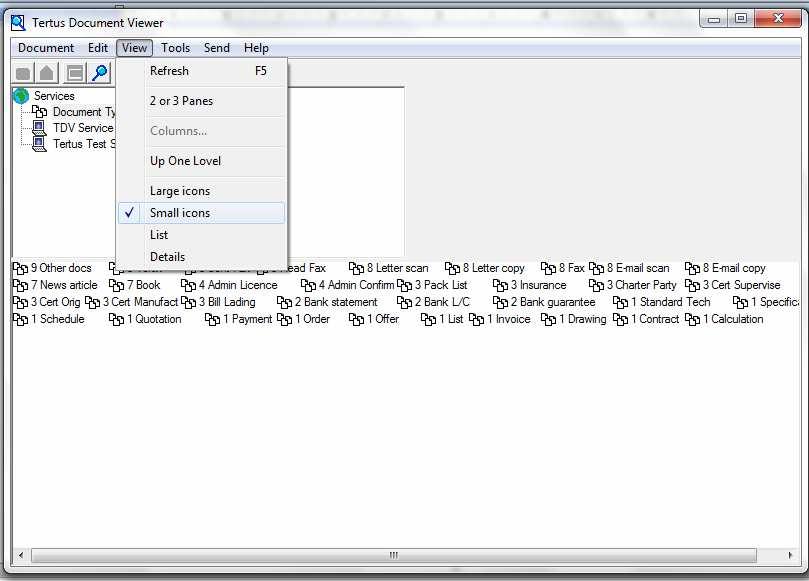809x581 pixels.
Task: Select the 3 Cert Supervise icon
Action: [x=692, y=285]
